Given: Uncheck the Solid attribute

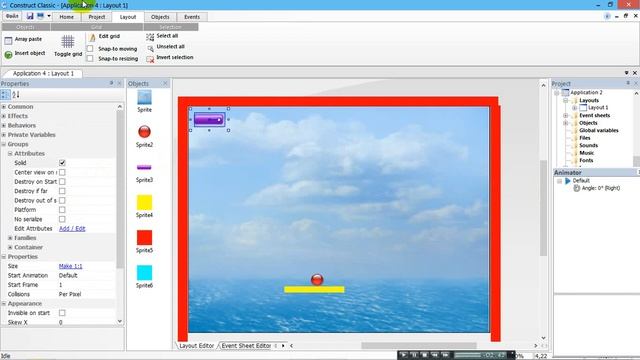Looking at the screenshot, I should (x=62, y=162).
